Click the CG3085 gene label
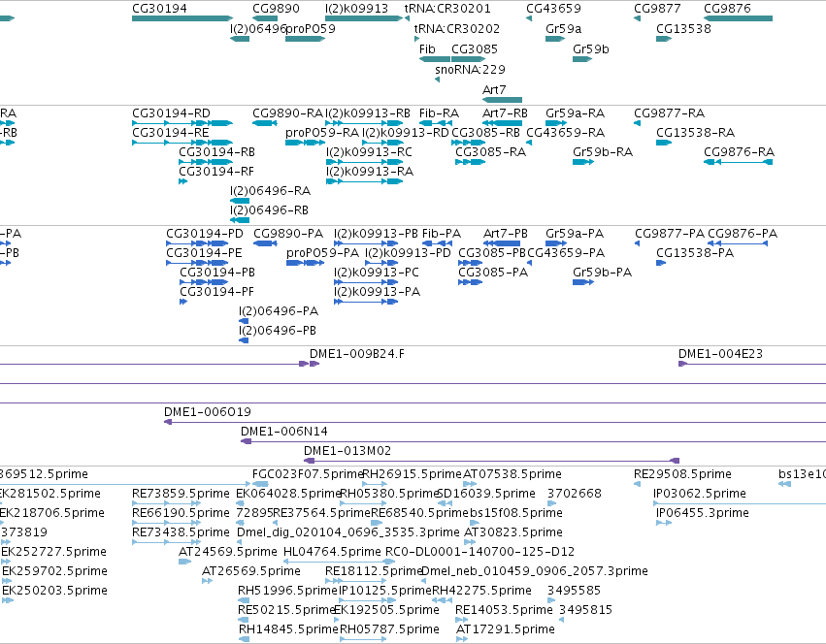This screenshot has height=644, width=826. click(x=474, y=48)
